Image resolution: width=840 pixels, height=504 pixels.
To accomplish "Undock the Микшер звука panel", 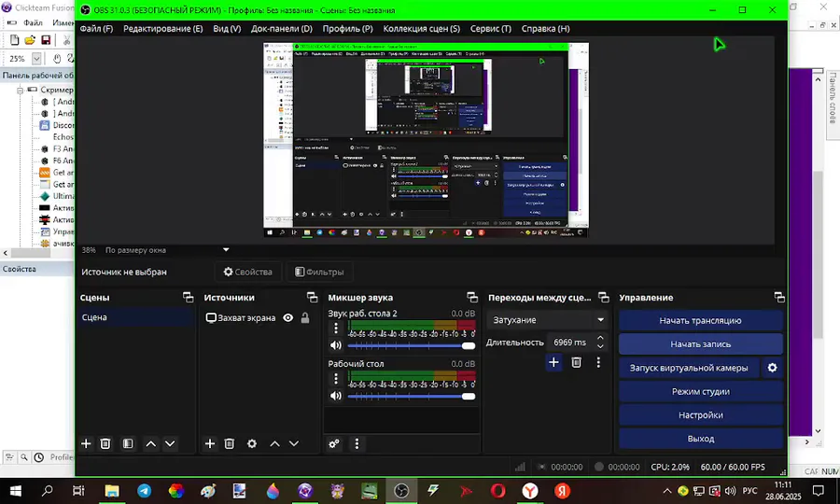I will click(x=472, y=297).
